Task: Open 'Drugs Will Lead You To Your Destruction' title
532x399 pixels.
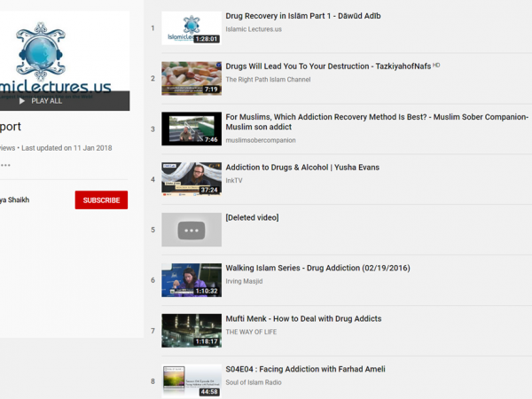Action: pos(328,66)
